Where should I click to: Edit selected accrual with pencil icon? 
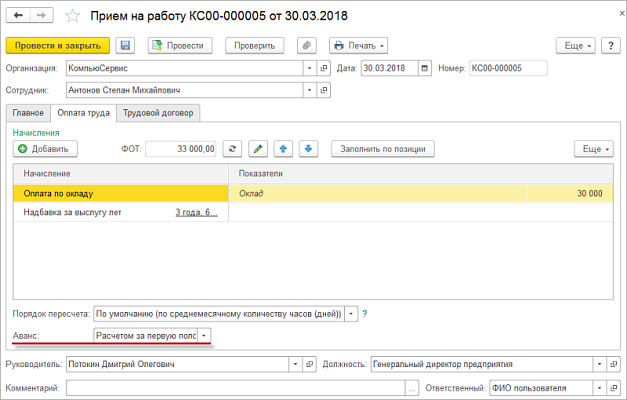(258, 149)
